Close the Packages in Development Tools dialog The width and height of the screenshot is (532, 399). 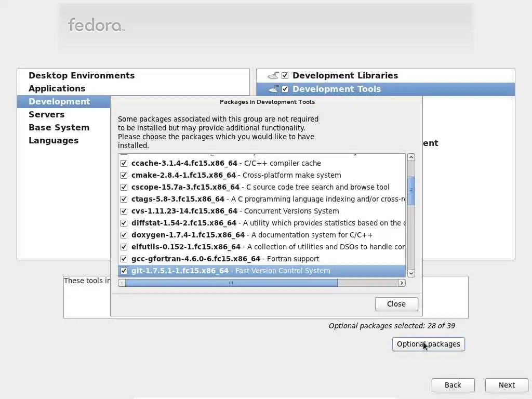pos(396,304)
